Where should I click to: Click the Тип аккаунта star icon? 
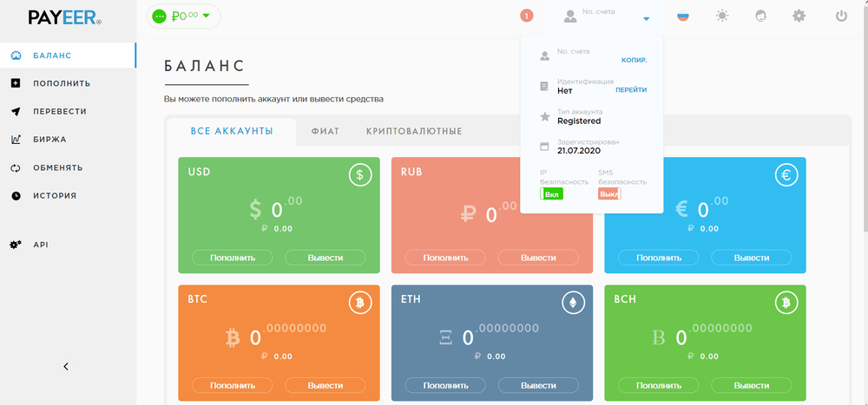(x=545, y=116)
